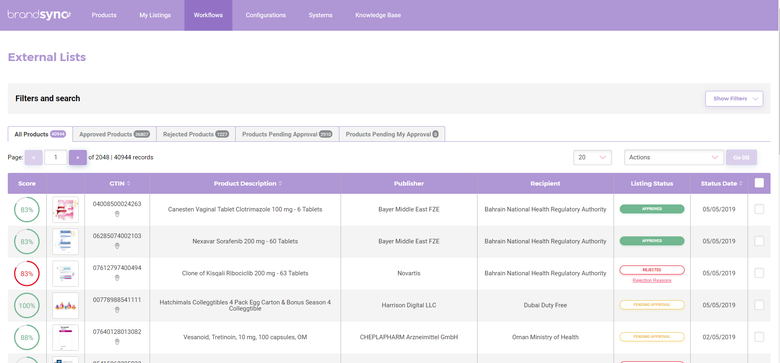Click 'Oman Ministry of Health' recipient cell
Screen dimensions: 780x363
click(545, 337)
